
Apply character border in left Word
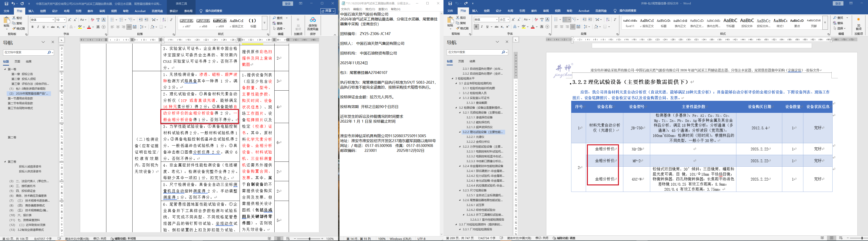pyautogui.click(x=104, y=20)
